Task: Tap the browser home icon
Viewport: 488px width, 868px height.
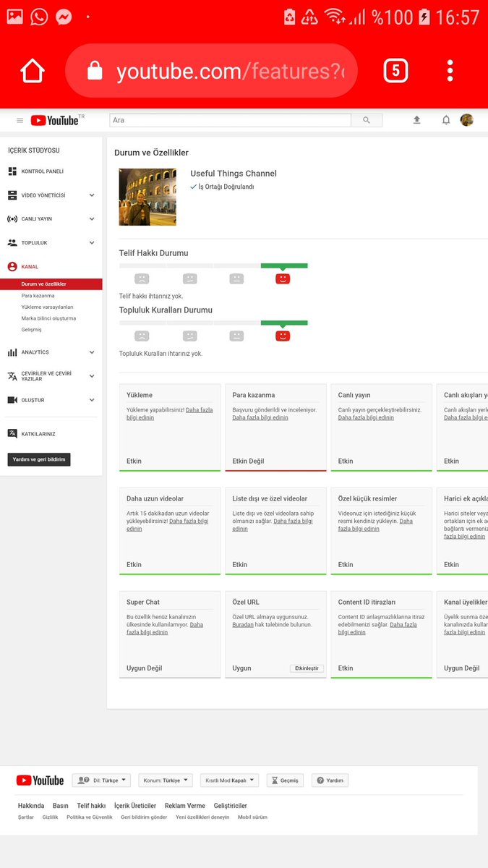Action: tap(33, 71)
